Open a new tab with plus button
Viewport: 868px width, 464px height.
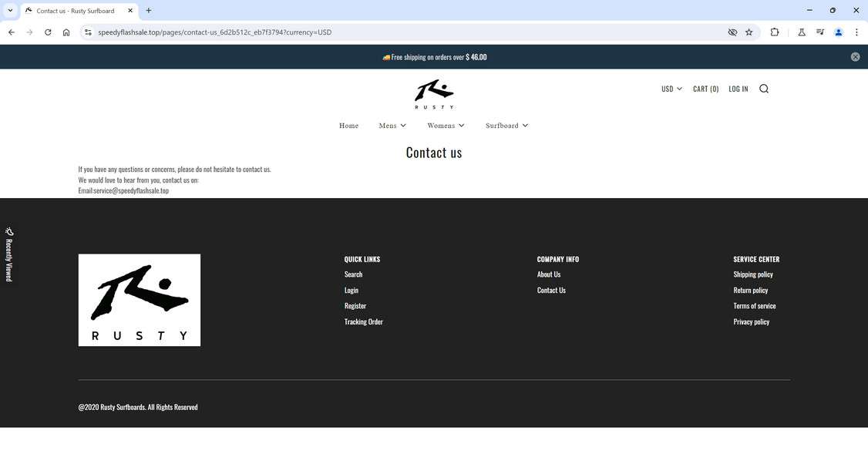point(148,11)
